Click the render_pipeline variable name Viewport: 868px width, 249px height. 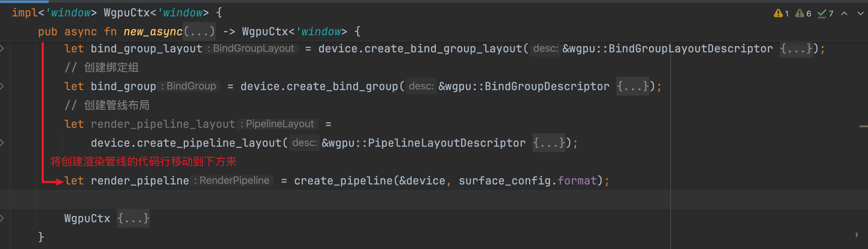tap(140, 181)
